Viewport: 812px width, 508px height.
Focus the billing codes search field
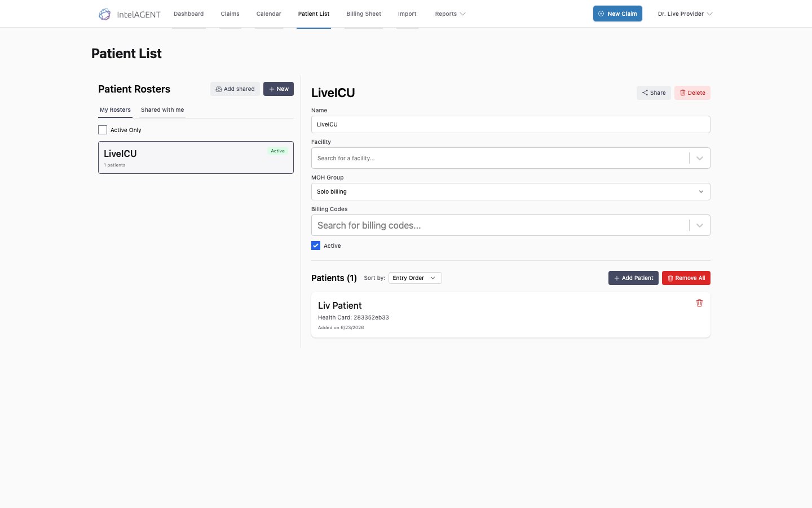click(x=500, y=225)
